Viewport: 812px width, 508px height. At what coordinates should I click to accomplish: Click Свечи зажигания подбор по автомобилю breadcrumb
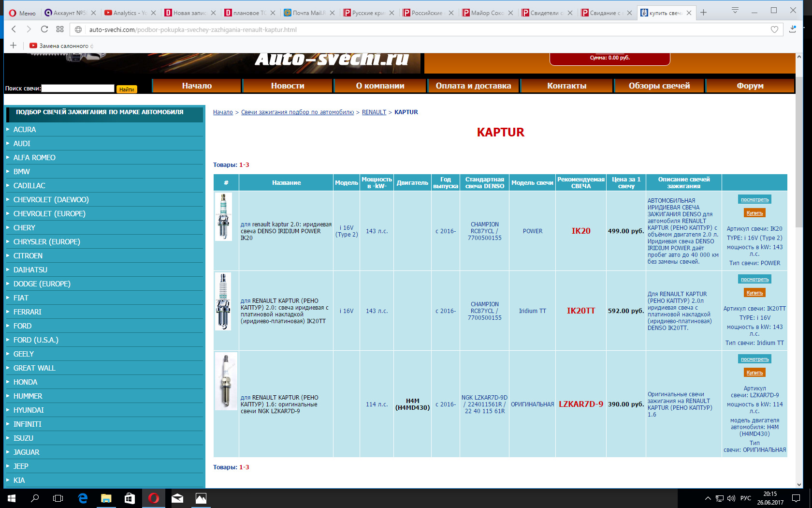pos(297,112)
